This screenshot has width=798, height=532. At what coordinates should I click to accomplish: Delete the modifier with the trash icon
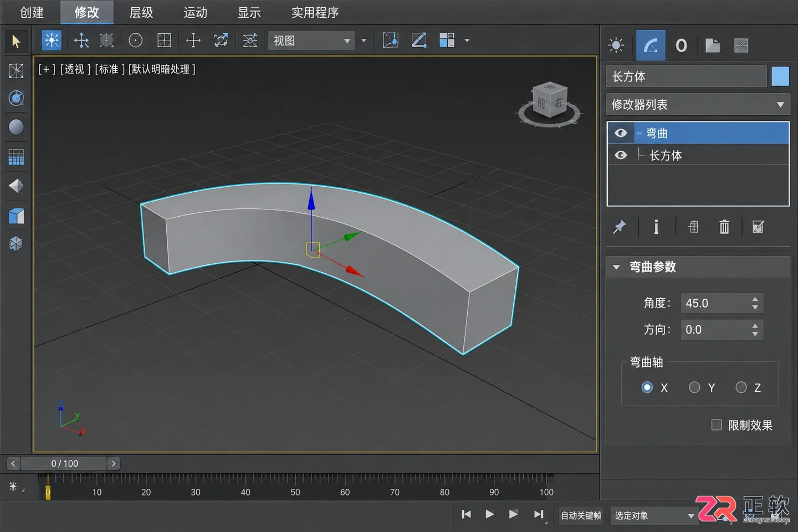pyautogui.click(x=724, y=227)
